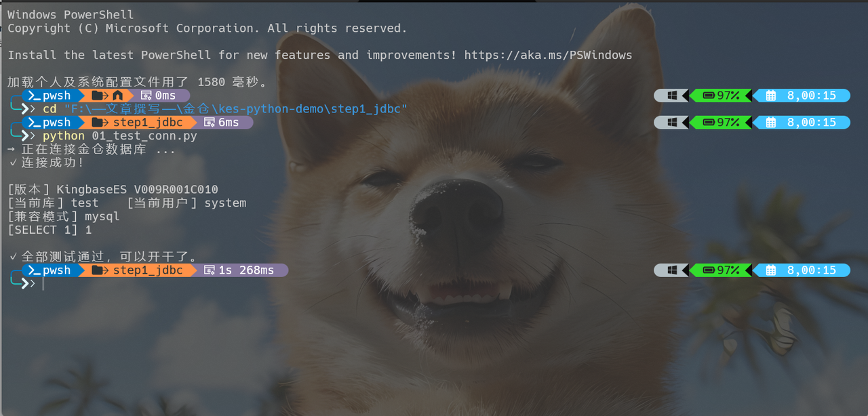Click the folder icon in the 0ms prompt
This screenshot has width=868, height=416.
click(100, 96)
